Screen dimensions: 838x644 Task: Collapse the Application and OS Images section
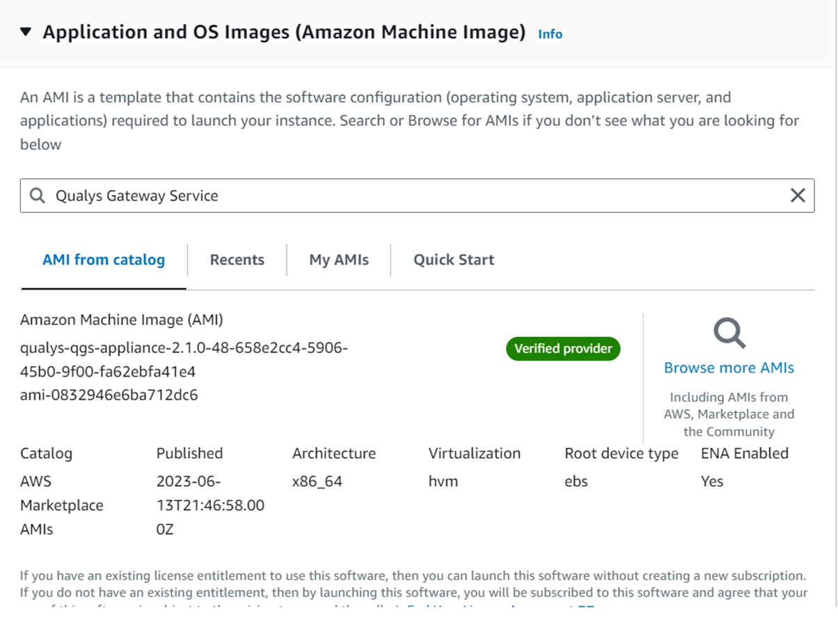(26, 31)
